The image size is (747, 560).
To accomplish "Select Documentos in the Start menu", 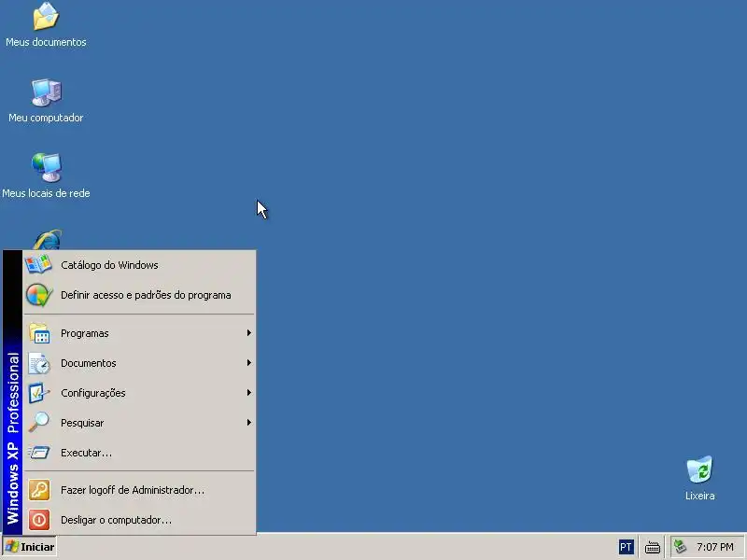I will pyautogui.click(x=138, y=363).
